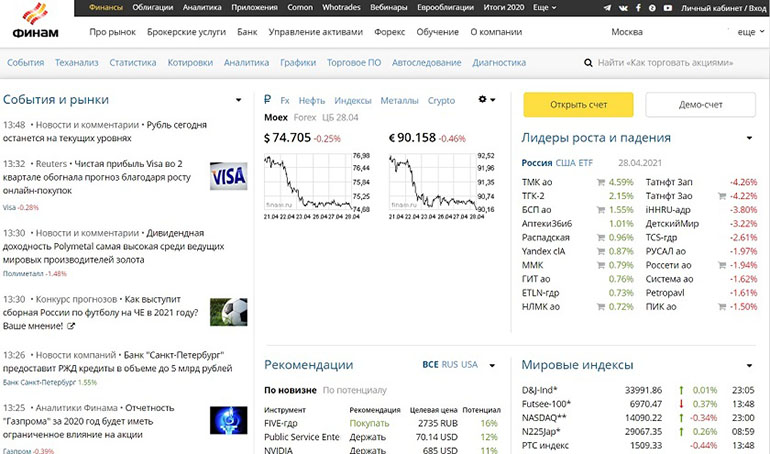
Task: Open news about Рубль сегодня останется
Action: [105, 132]
